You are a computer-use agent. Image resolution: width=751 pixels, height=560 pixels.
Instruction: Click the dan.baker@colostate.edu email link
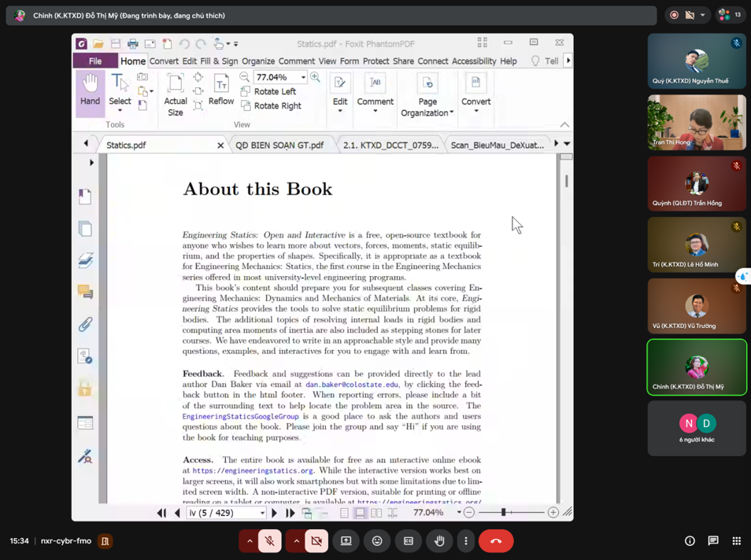coord(352,385)
